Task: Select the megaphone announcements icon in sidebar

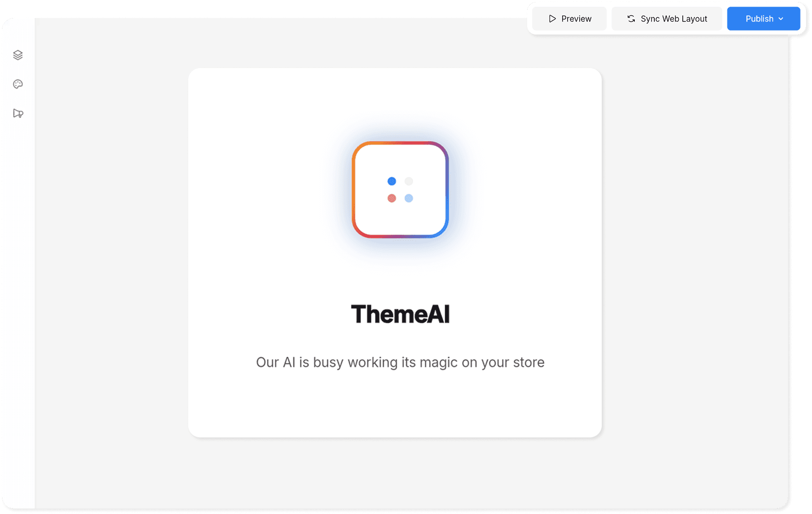Action: click(18, 113)
